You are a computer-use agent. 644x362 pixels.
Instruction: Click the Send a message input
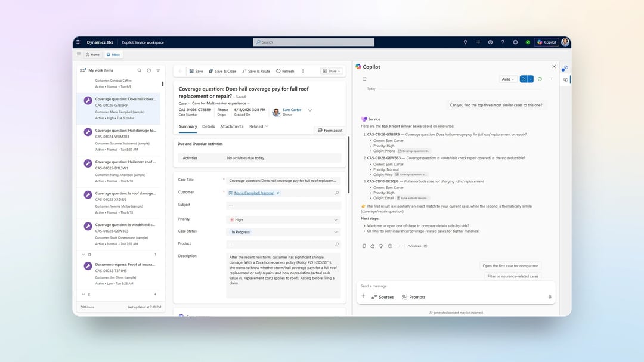coord(456,286)
